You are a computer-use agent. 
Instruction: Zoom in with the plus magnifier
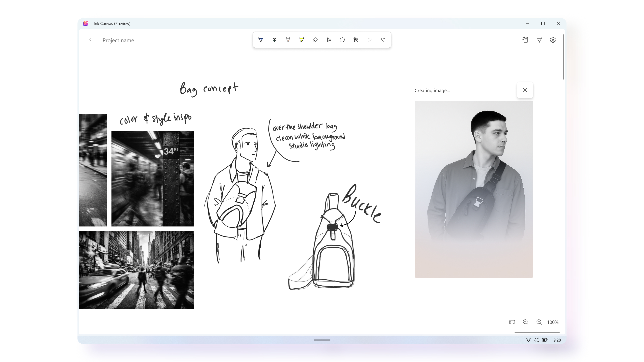pos(539,322)
